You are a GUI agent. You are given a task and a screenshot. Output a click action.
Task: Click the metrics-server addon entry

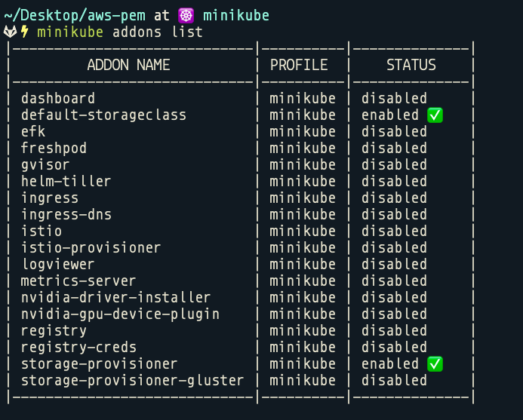tap(78, 281)
